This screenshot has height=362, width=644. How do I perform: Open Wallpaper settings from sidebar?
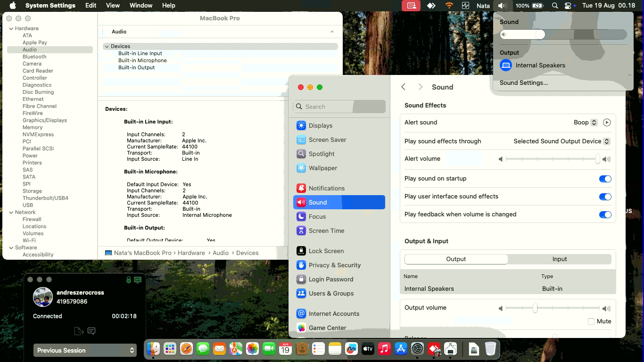(322, 168)
